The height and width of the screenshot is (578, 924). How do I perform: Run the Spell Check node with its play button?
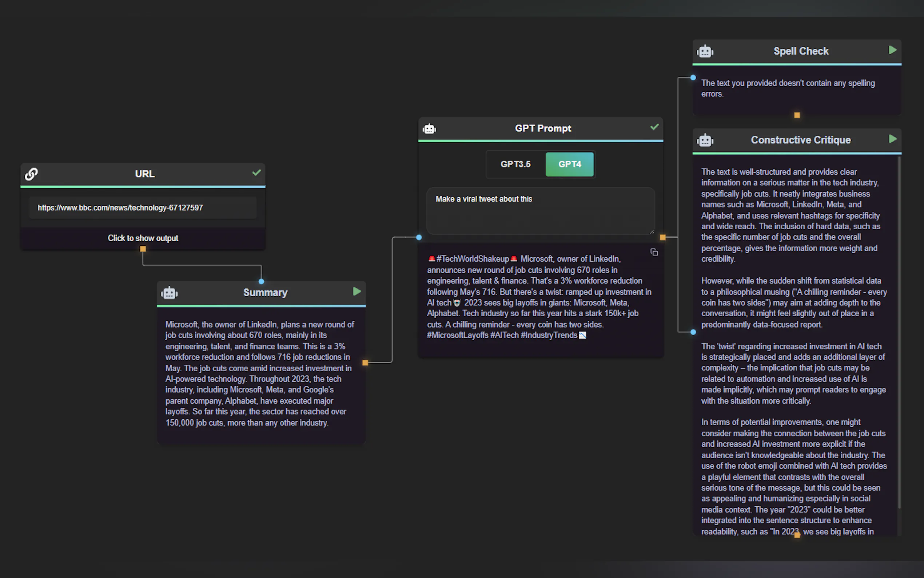coord(892,50)
